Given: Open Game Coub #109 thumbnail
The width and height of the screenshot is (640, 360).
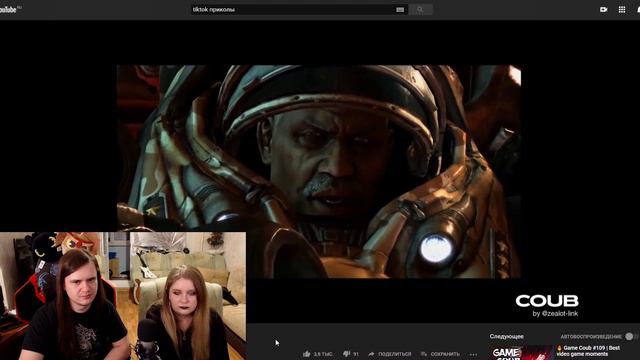Looking at the screenshot, I should click(x=521, y=353).
